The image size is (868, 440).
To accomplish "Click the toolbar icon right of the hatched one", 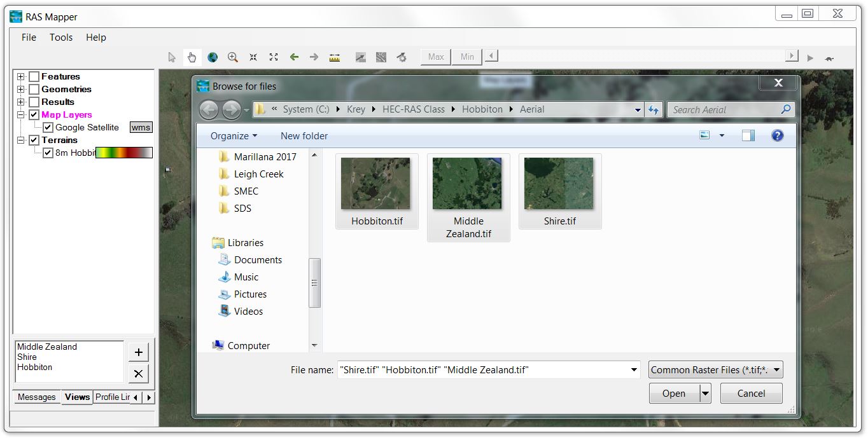I will [x=402, y=57].
